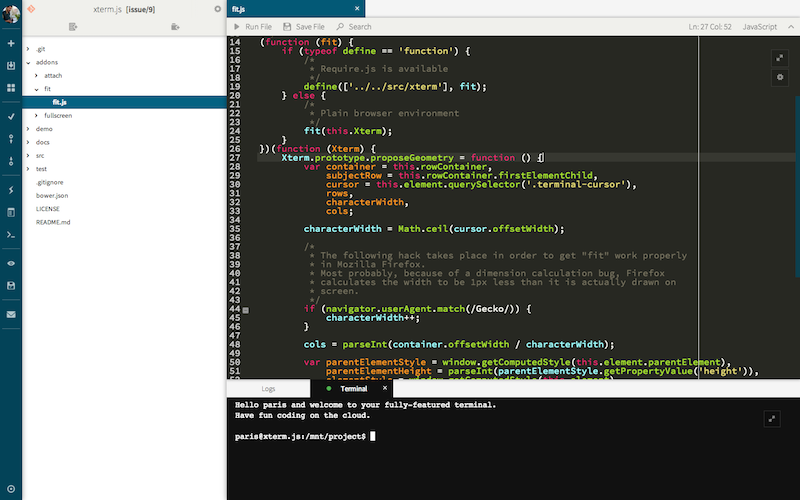Open README.md from the file tree
Image resolution: width=800 pixels, height=500 pixels.
tap(51, 222)
